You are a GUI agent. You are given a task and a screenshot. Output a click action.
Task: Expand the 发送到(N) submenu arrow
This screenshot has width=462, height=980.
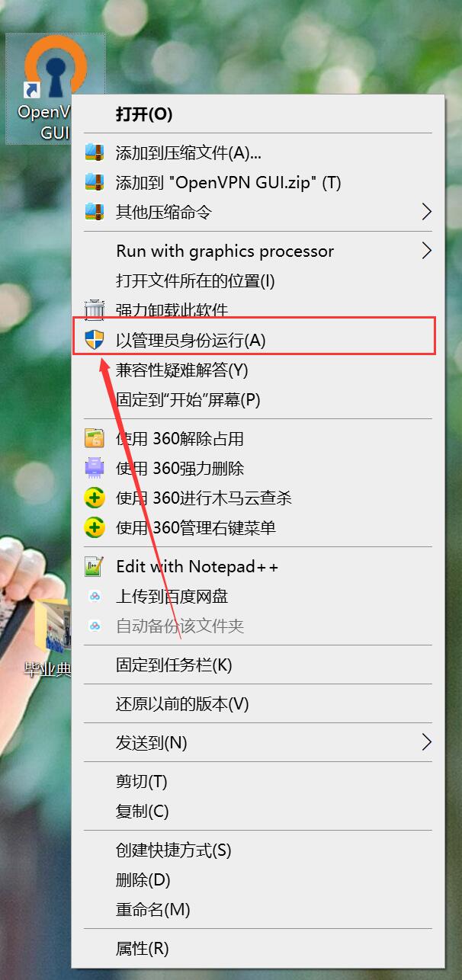tap(427, 742)
